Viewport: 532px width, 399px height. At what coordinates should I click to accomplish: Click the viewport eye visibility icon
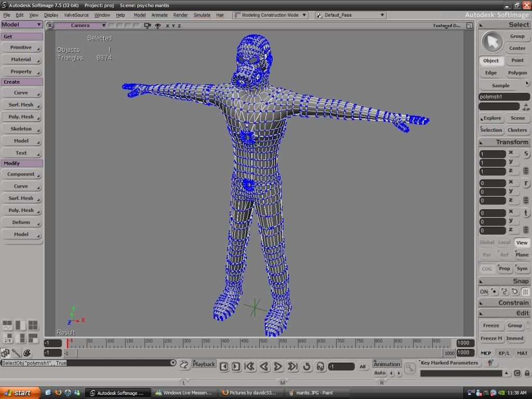pos(158,25)
